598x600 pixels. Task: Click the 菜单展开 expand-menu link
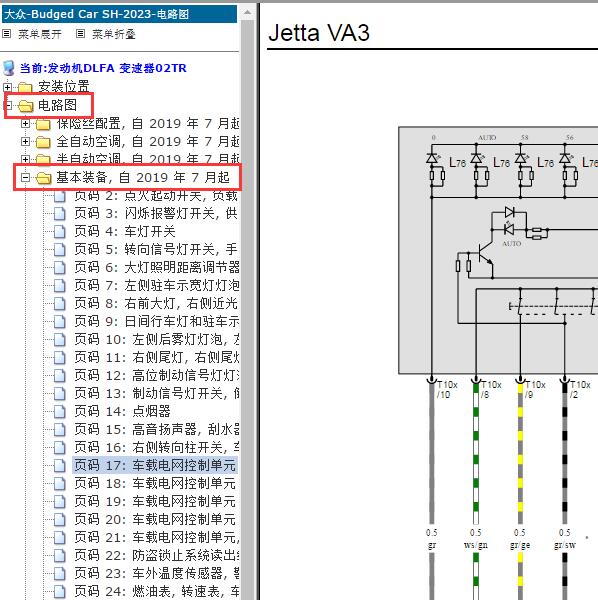(x=40, y=34)
